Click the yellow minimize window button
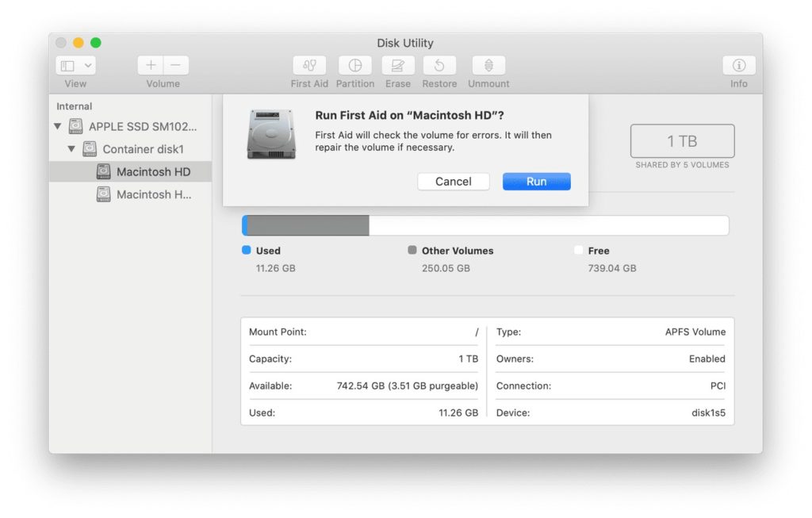Screen dimensions: 812x518 pos(79,43)
